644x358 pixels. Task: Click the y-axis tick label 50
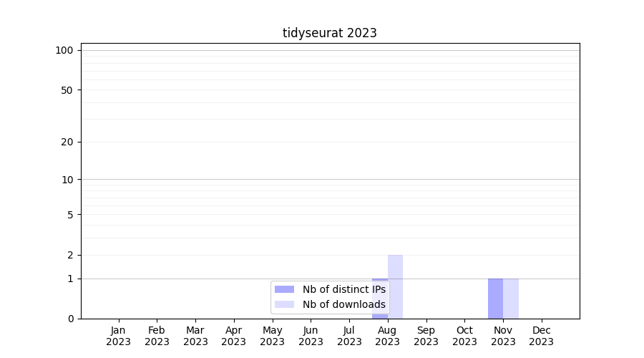point(67,90)
